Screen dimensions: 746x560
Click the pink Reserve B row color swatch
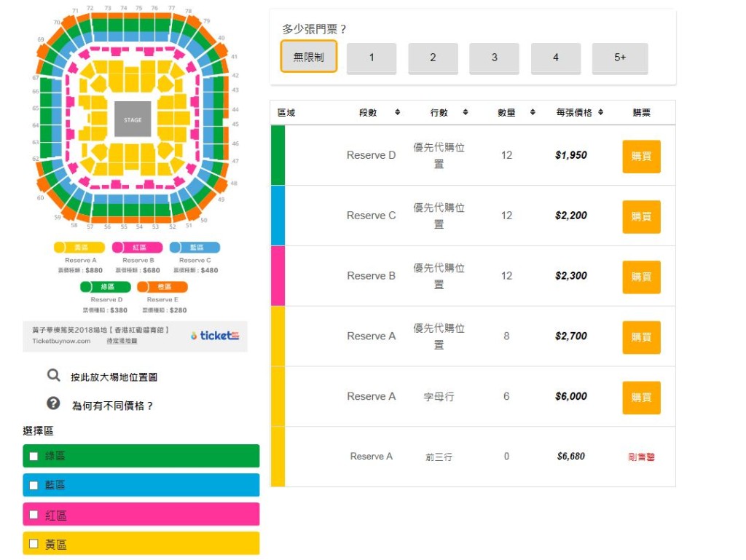(x=278, y=276)
